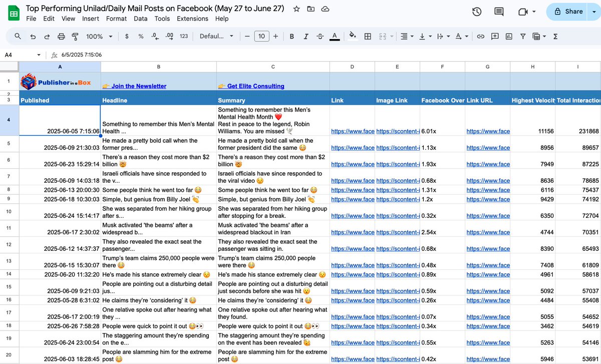Open the File menu
This screenshot has width=601, height=364.
[x=31, y=19]
